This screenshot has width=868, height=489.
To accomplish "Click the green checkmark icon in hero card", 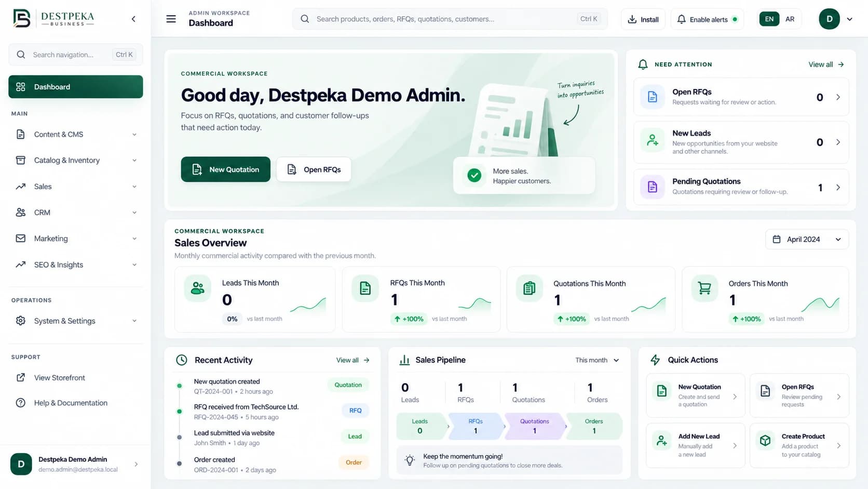I will point(474,175).
